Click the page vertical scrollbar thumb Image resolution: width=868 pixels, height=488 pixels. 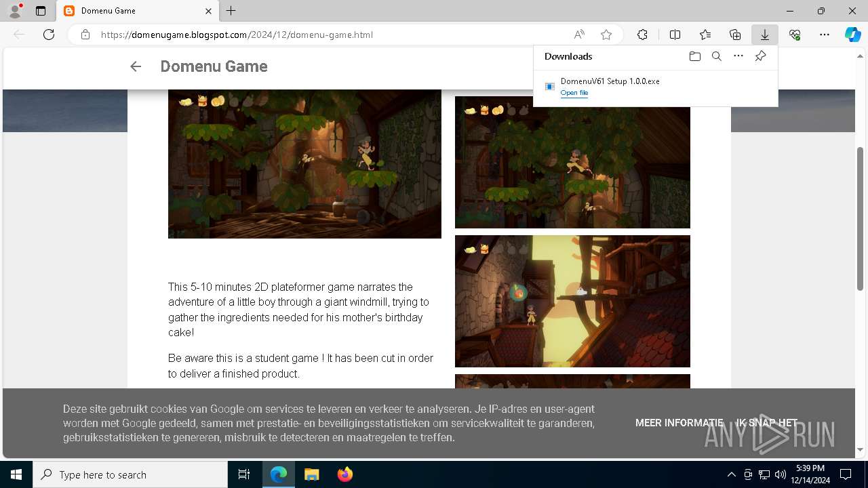coord(861,218)
